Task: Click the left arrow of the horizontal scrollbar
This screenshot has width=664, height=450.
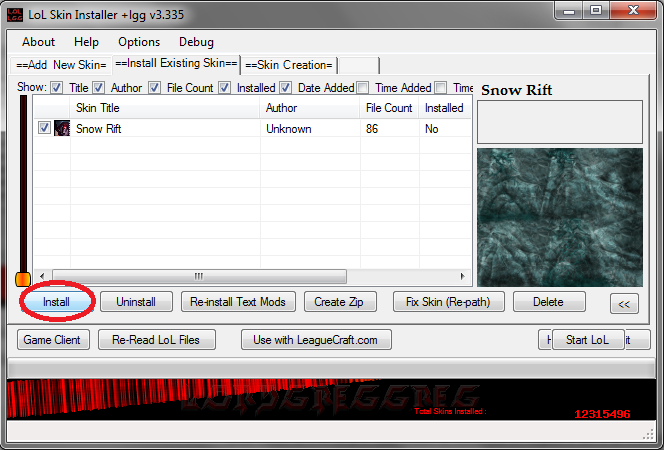Action: pos(42,276)
